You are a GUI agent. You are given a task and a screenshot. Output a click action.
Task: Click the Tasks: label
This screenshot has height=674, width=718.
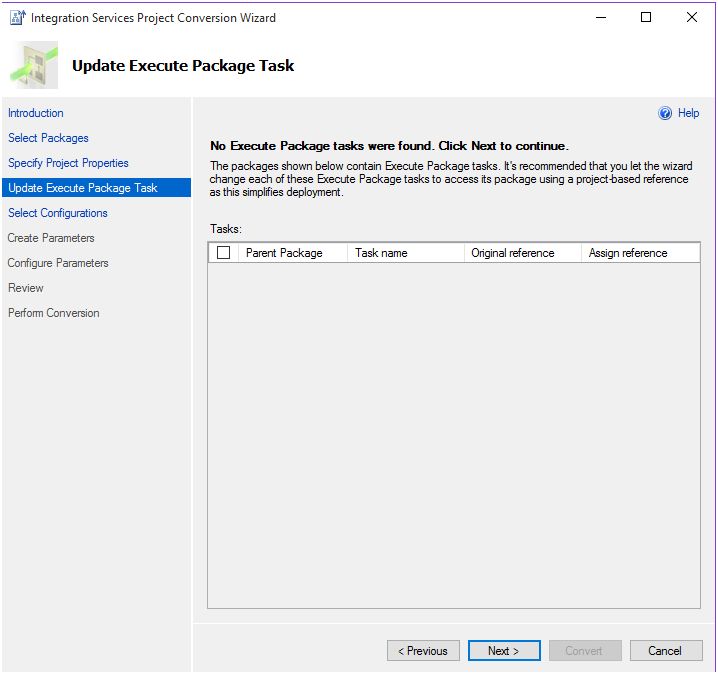tap(226, 229)
